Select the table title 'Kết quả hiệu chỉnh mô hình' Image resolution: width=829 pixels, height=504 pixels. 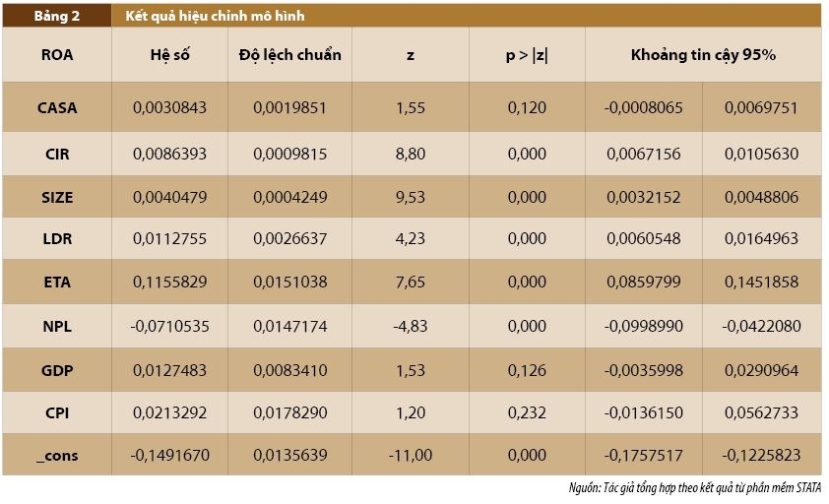(215, 16)
